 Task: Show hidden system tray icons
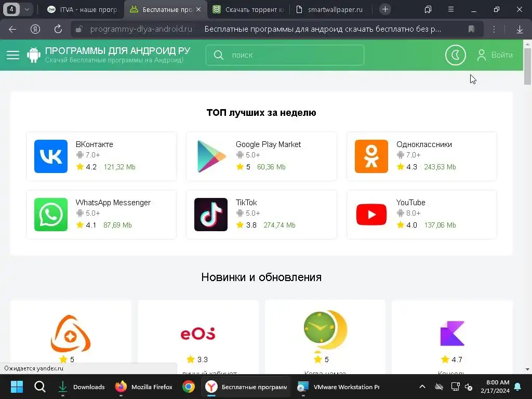click(x=422, y=387)
